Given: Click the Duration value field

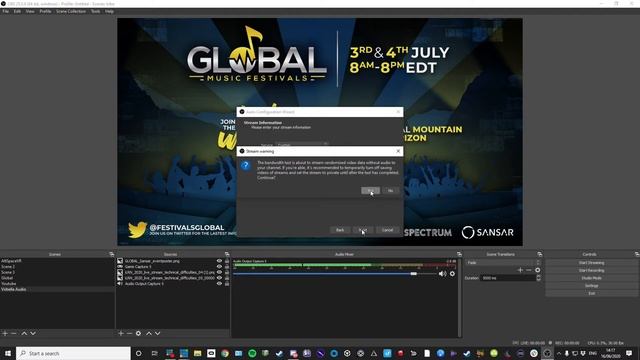Looking at the screenshot, I should point(508,278).
